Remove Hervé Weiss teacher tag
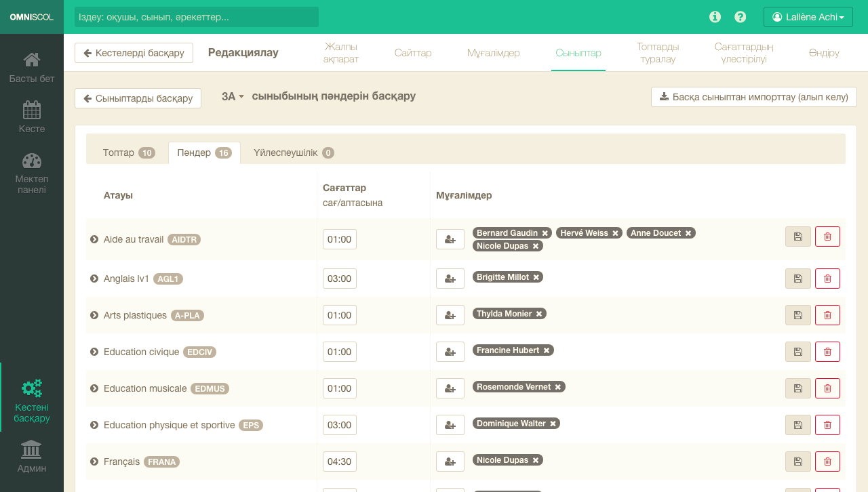The width and height of the screenshot is (868, 492). coord(616,233)
